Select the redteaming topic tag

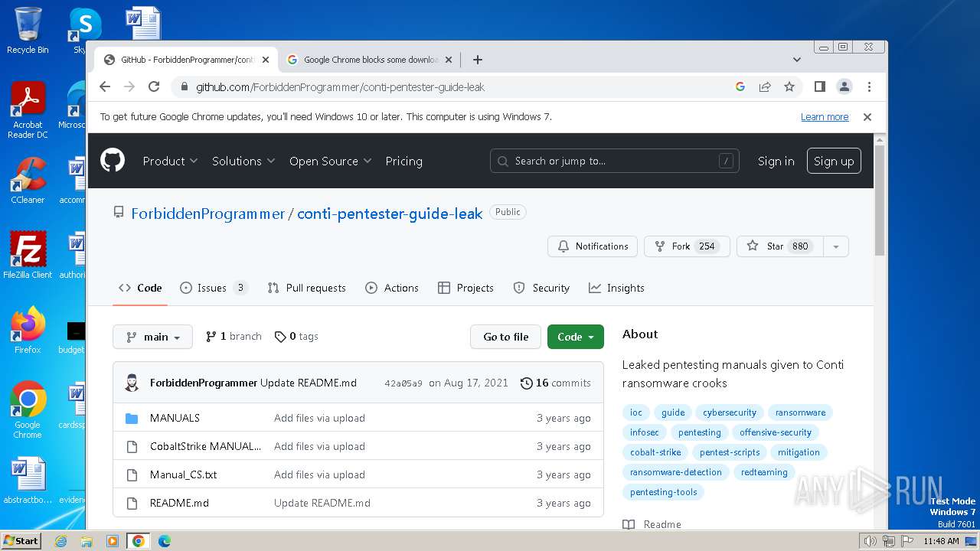click(764, 472)
